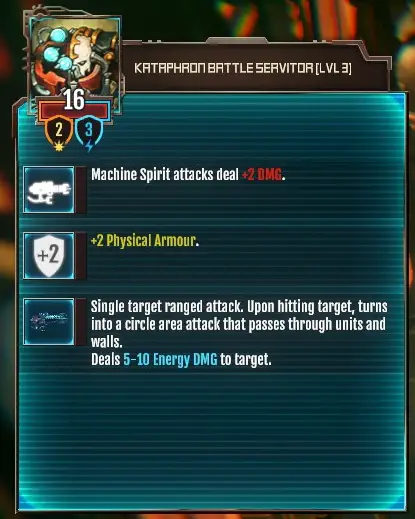
Task: Click the +2 Physical Armour text
Action: pyautogui.click(x=143, y=241)
